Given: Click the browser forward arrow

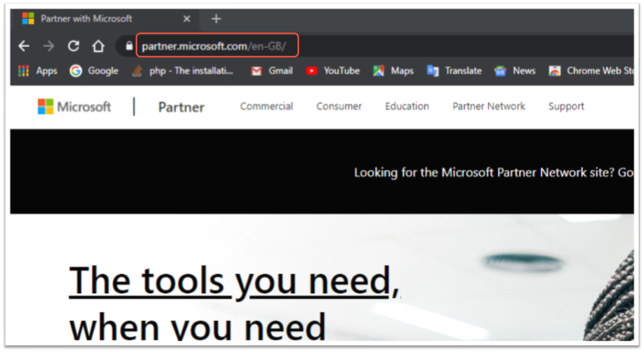Looking at the screenshot, I should click(x=49, y=46).
